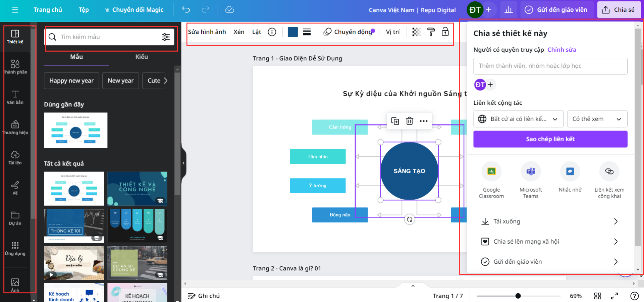The width and height of the screenshot is (644, 302).
Task: Open the transparency checkerboard icon
Action: (x=416, y=32)
